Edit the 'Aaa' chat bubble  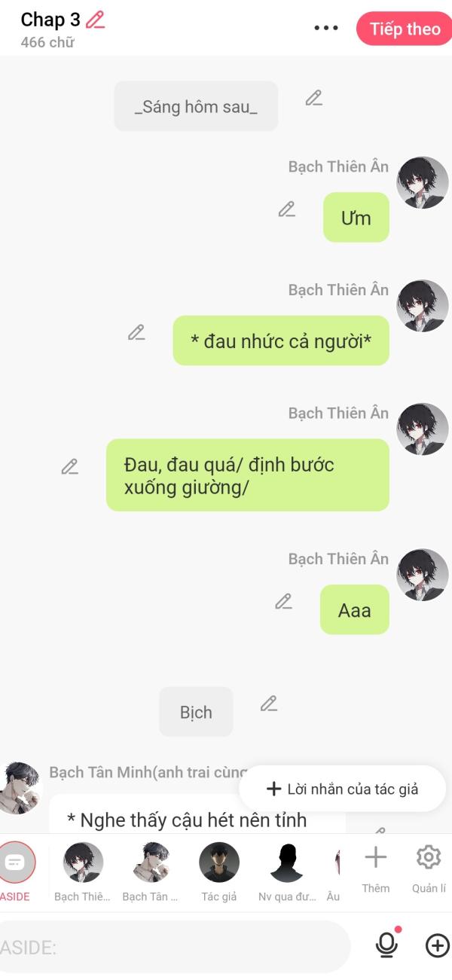[283, 602]
